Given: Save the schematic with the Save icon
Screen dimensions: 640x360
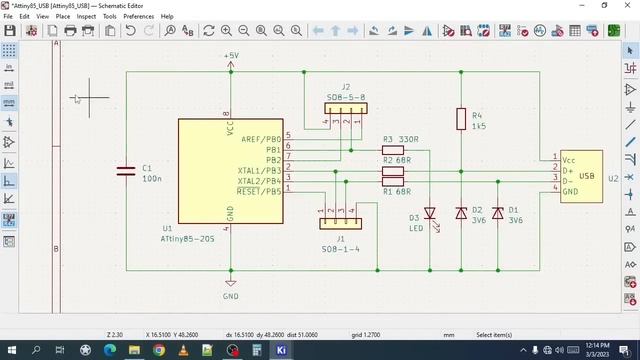Looking at the screenshot, I should pyautogui.click(x=10, y=31).
